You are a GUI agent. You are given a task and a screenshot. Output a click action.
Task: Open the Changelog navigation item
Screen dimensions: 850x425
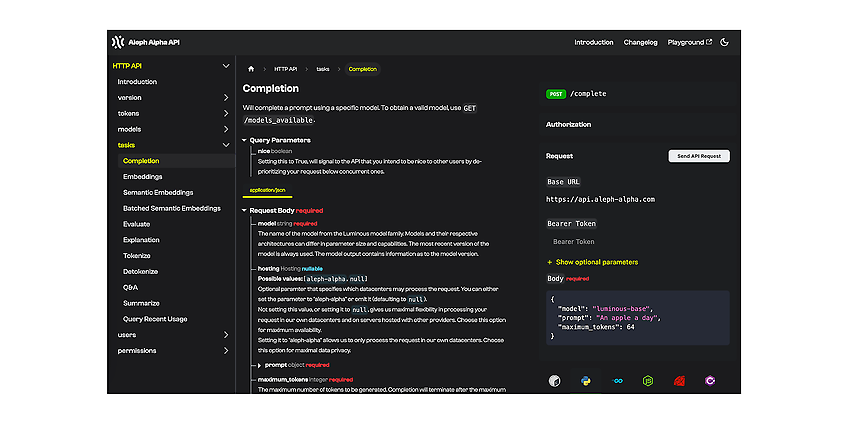point(640,42)
